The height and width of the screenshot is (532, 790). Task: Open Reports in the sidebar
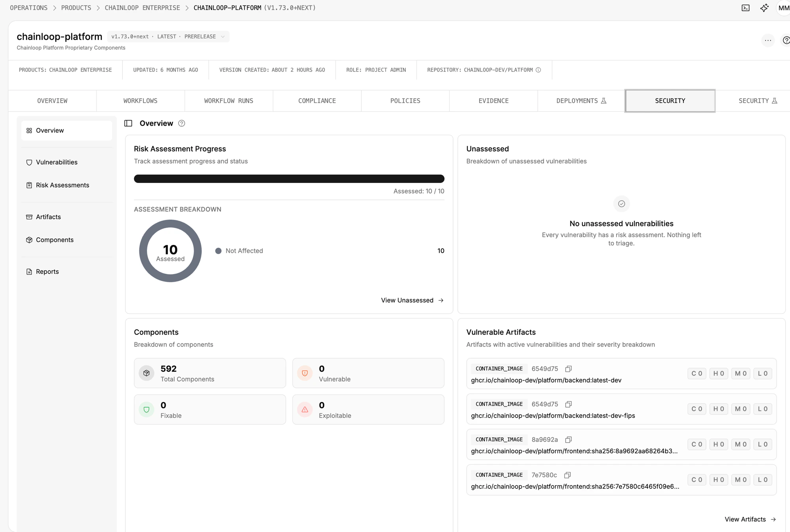coord(67,272)
